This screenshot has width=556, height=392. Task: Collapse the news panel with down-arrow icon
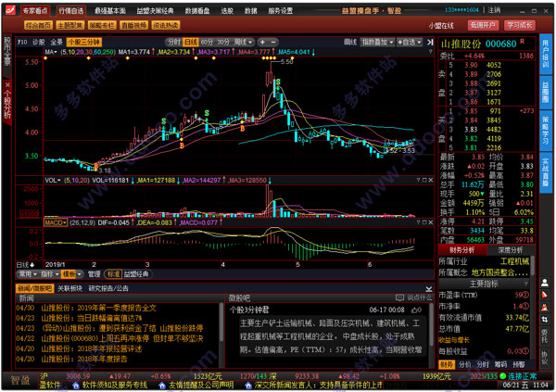[429, 288]
